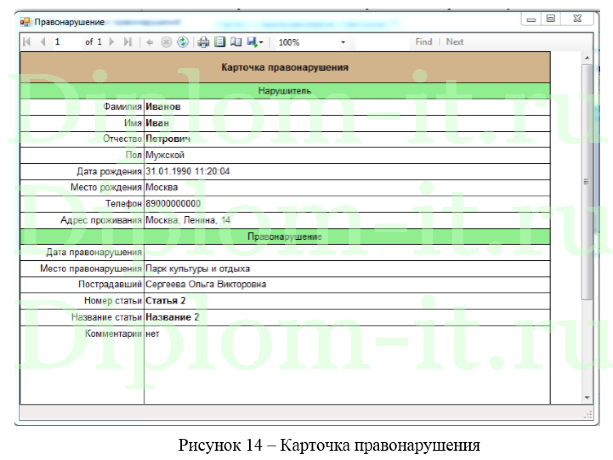
Task: Click the green Правонарушение section header
Action: coord(285,237)
